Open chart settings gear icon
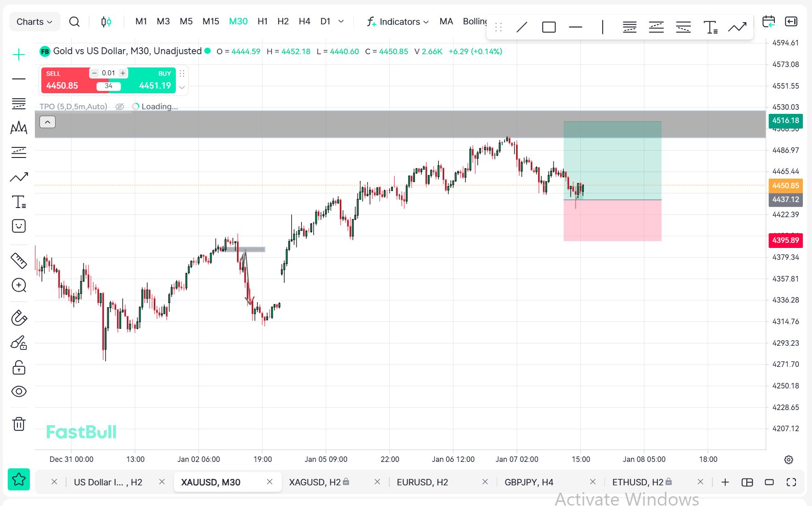 click(789, 460)
